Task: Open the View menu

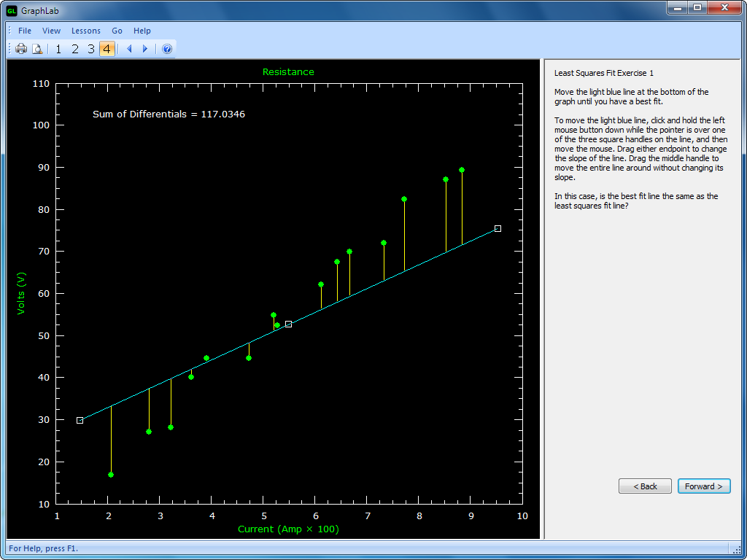Action: click(x=52, y=31)
